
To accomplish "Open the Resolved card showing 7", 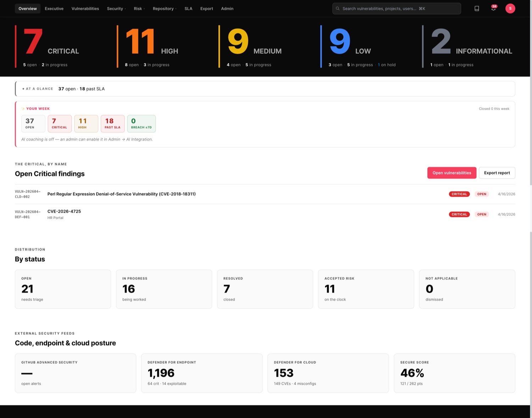I will pos(265,289).
